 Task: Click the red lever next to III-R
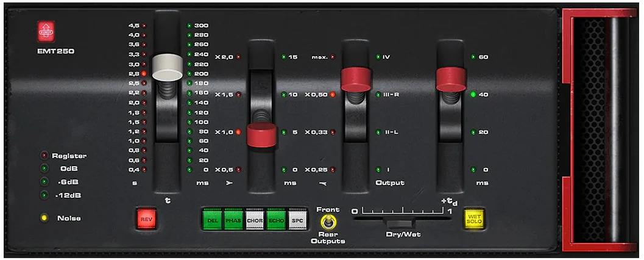(x=356, y=79)
